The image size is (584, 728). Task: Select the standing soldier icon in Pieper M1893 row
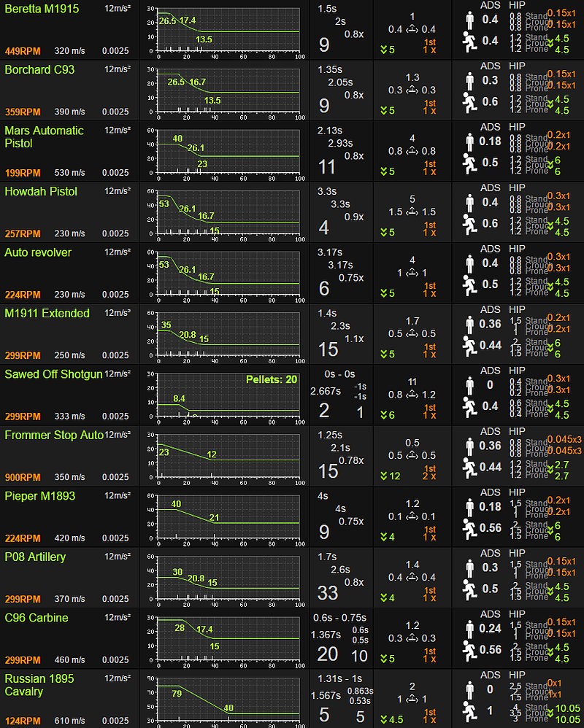click(x=469, y=507)
